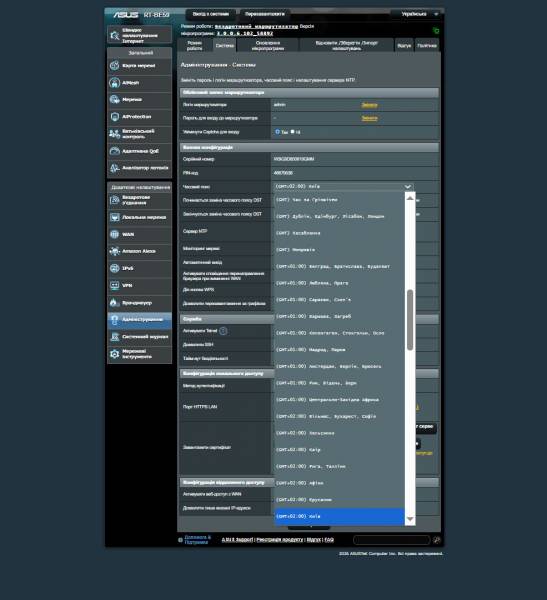Choose (GMT+01:00) Варшава, Загреб option
The width and height of the screenshot is (547, 600).
[x=339, y=316]
